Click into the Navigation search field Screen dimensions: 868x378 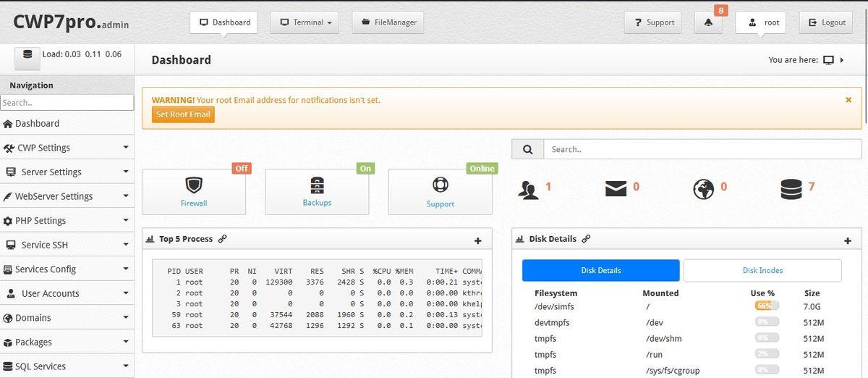67,103
